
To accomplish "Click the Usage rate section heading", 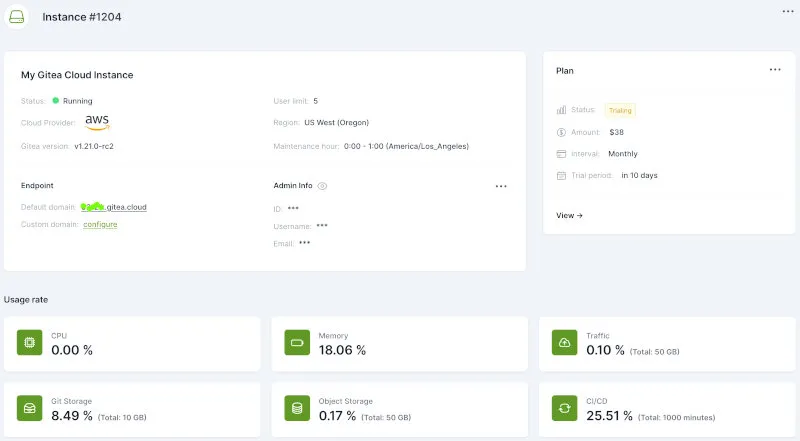I will pyautogui.click(x=26, y=300).
